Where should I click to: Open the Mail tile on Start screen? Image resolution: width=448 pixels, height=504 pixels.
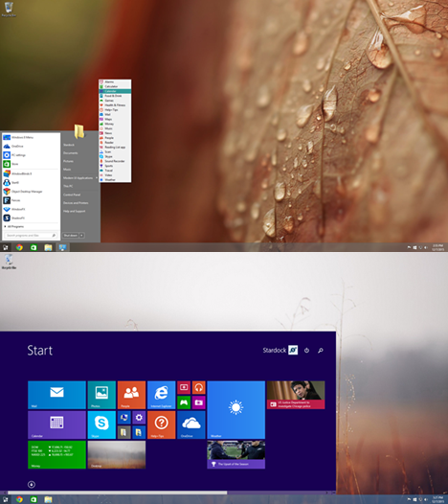tap(56, 395)
